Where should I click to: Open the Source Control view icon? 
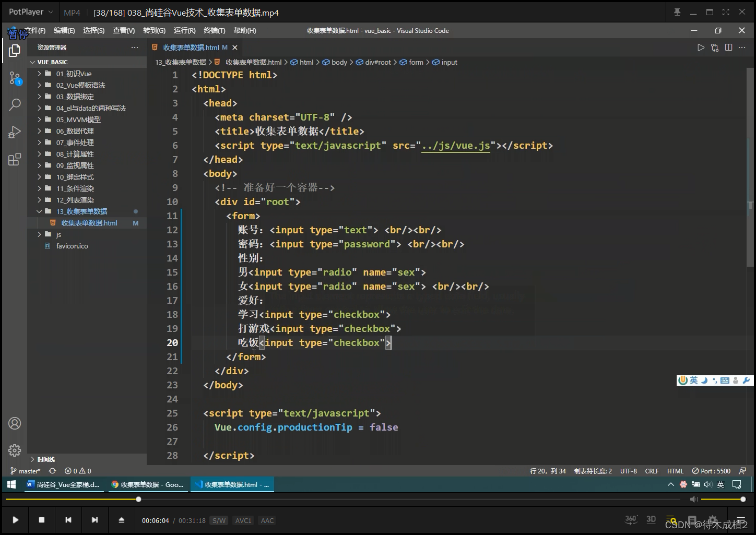tap(15, 78)
